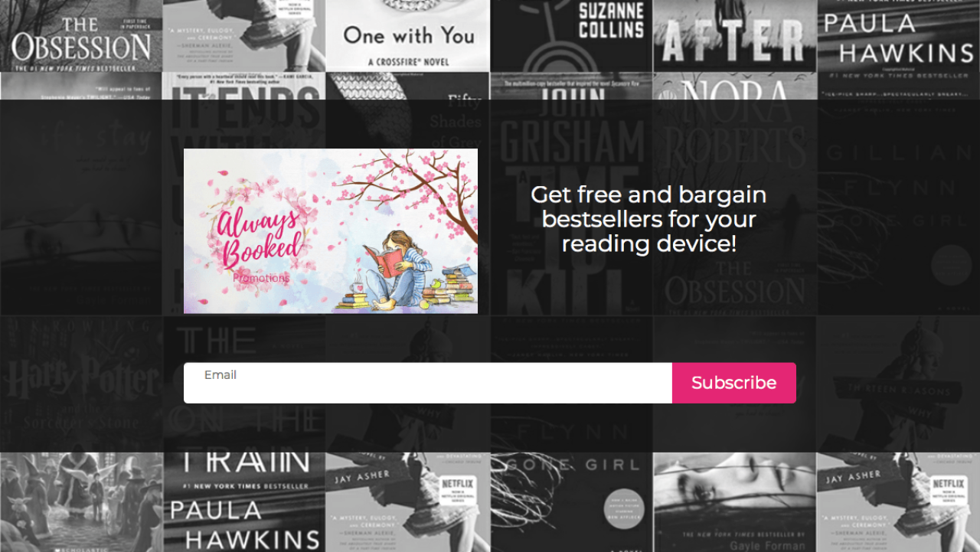
Task: Click the Nora Roberts book cover
Action: coord(734,194)
